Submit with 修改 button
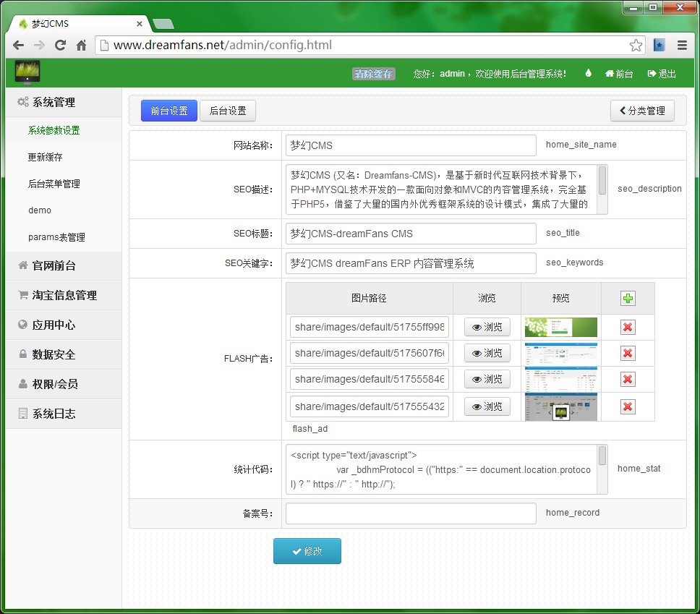The height and width of the screenshot is (614, 700). (x=307, y=551)
